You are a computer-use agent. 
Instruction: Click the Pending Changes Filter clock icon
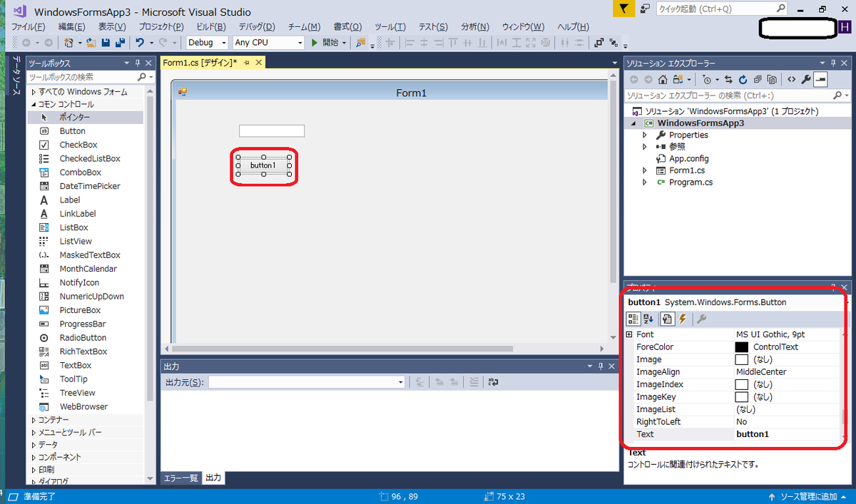(x=707, y=79)
